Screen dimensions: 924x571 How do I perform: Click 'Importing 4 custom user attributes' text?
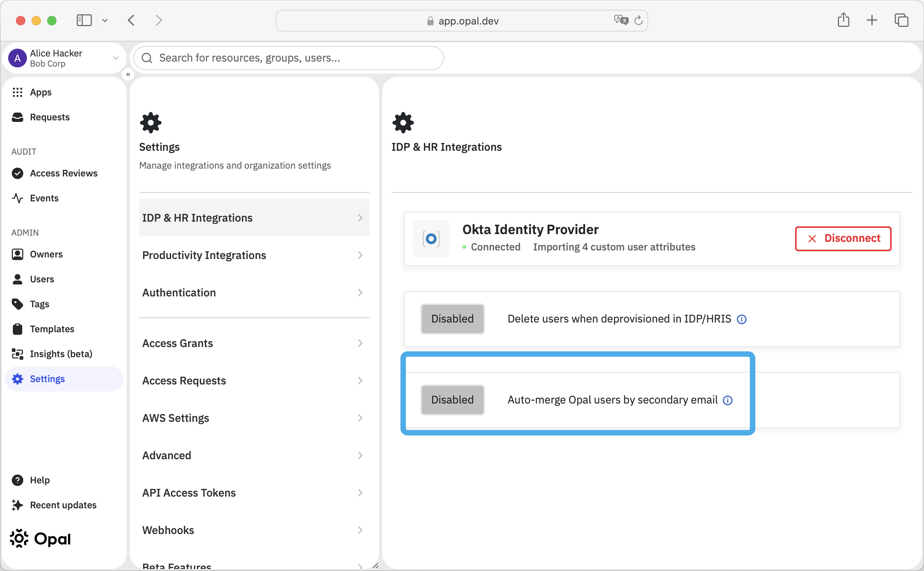(x=614, y=247)
